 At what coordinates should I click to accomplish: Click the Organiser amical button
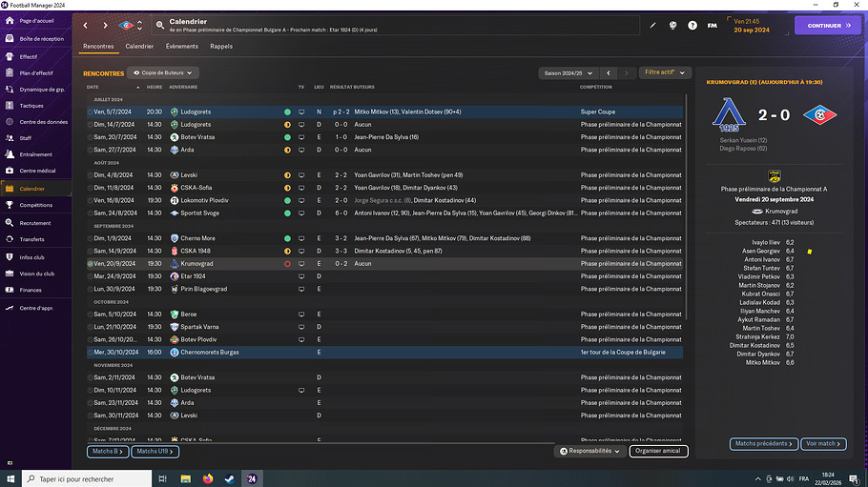[x=658, y=451]
